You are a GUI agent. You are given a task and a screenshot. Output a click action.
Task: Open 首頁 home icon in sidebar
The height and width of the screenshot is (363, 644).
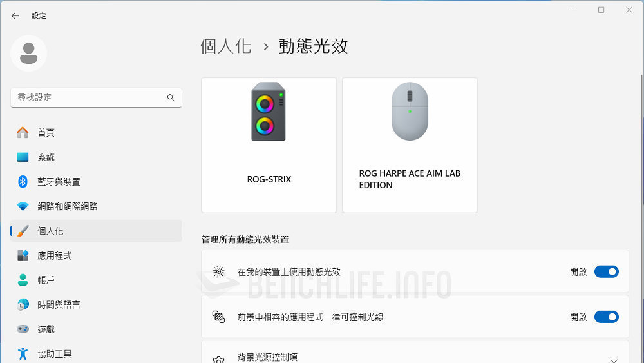[x=23, y=132]
